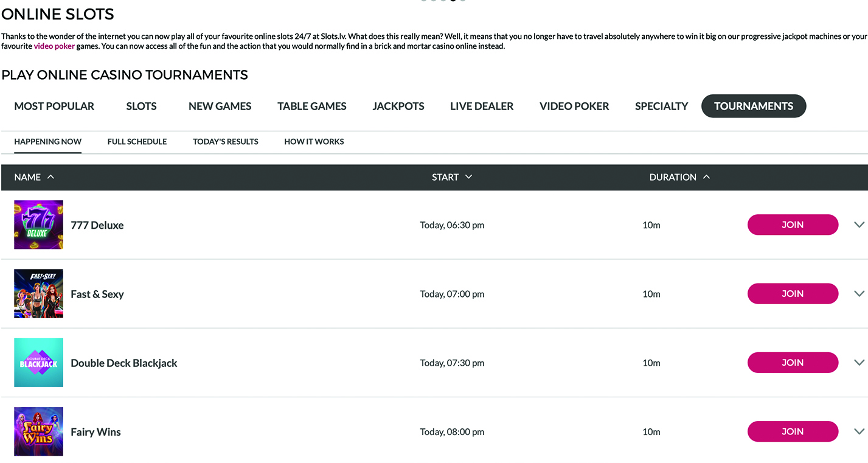Open the Fairy Wins game thumbnail
Image resolution: width=868 pixels, height=463 pixels.
38,431
